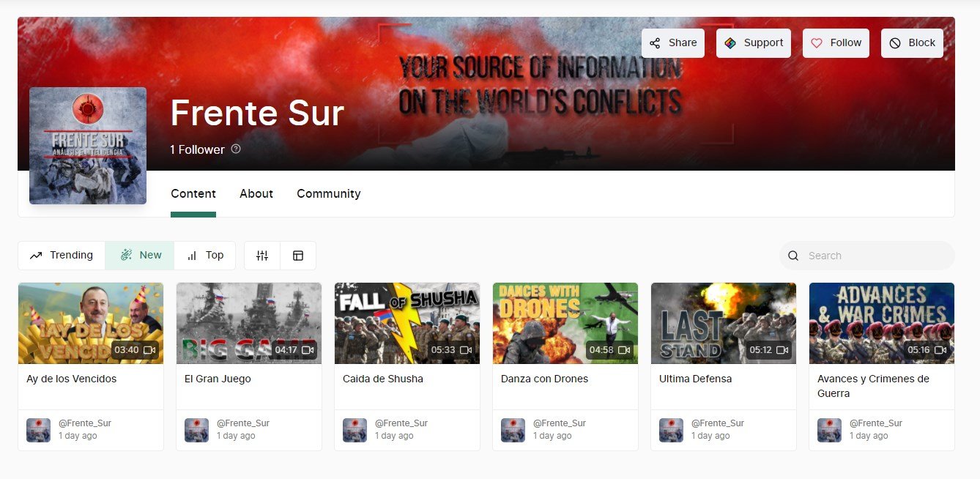Click avatar under Ultima Defensa card

pyautogui.click(x=671, y=430)
